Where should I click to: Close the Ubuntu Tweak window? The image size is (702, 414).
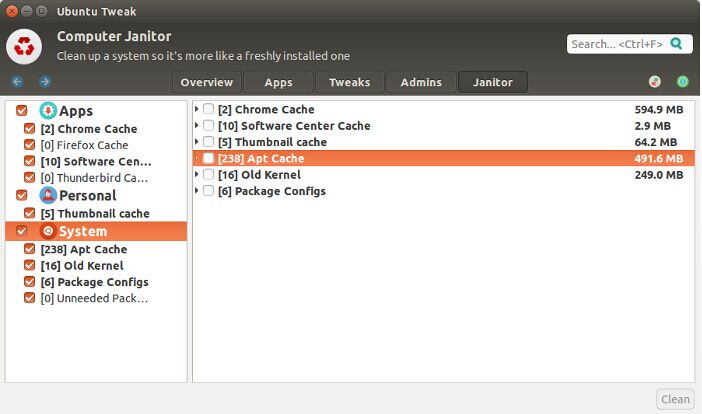click(12, 11)
